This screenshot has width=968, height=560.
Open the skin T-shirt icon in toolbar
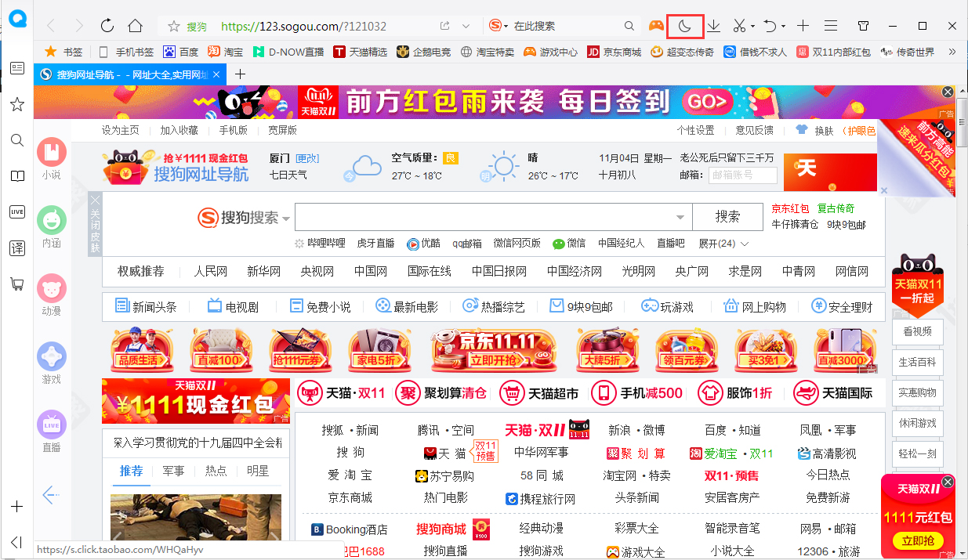pyautogui.click(x=863, y=26)
